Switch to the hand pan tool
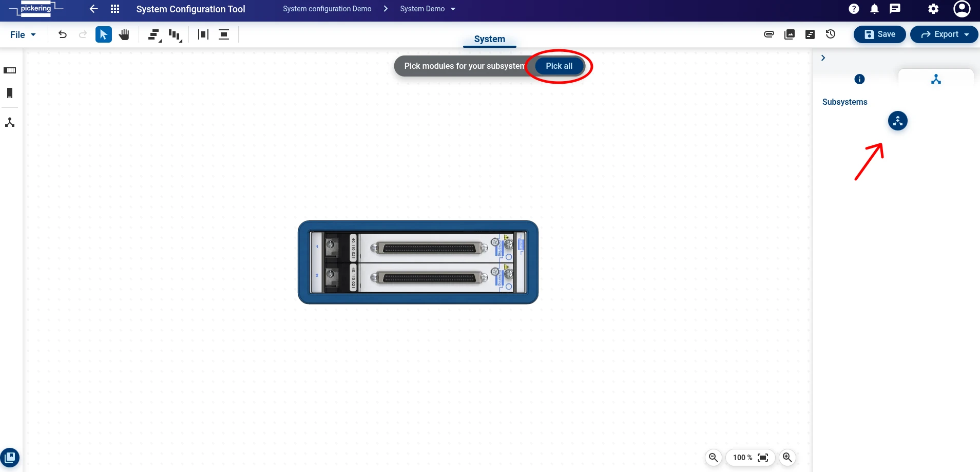Screen dimensions: 980x472 click(124, 34)
